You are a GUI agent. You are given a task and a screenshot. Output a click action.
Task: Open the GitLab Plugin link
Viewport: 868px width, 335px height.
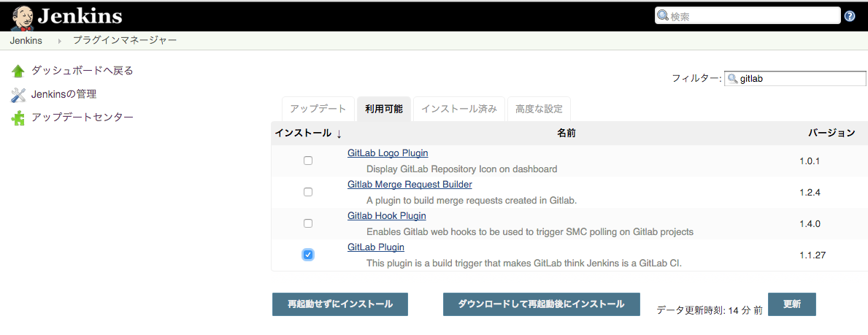(376, 247)
